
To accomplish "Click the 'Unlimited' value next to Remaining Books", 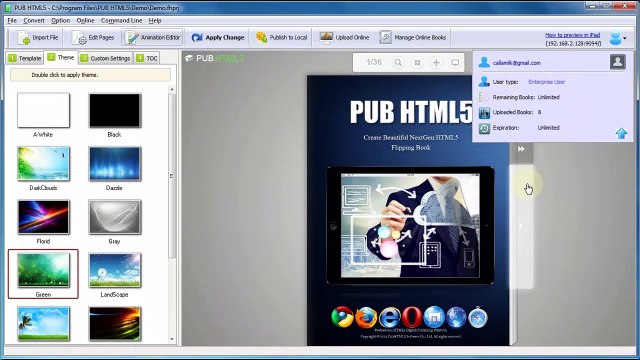I will pyautogui.click(x=549, y=97).
